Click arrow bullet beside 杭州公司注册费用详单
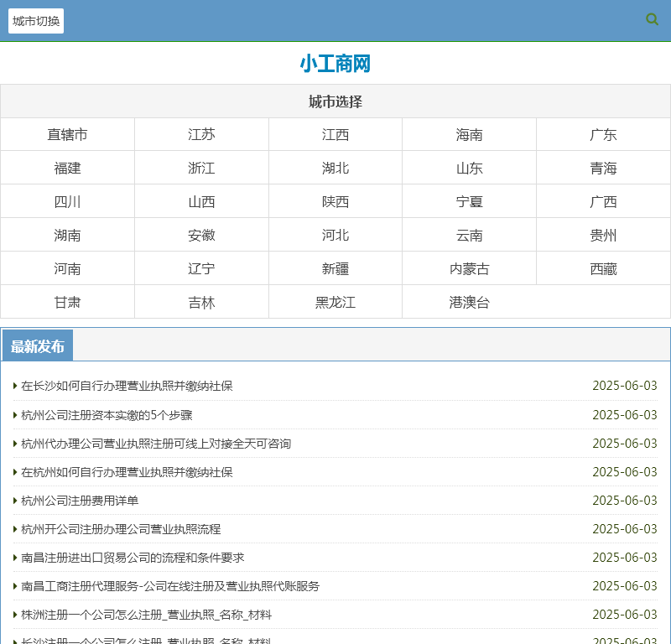Screen dimensions: 671x644 point(15,501)
